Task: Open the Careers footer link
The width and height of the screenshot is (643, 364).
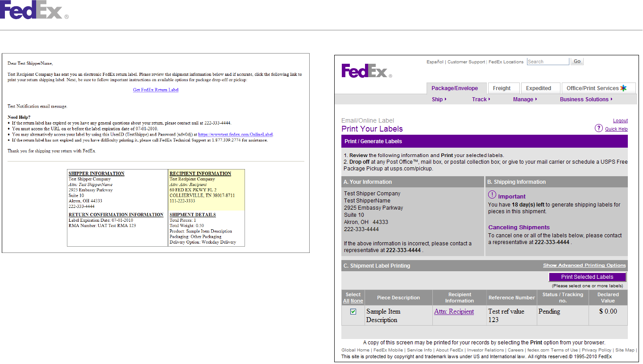Action: [516, 350]
